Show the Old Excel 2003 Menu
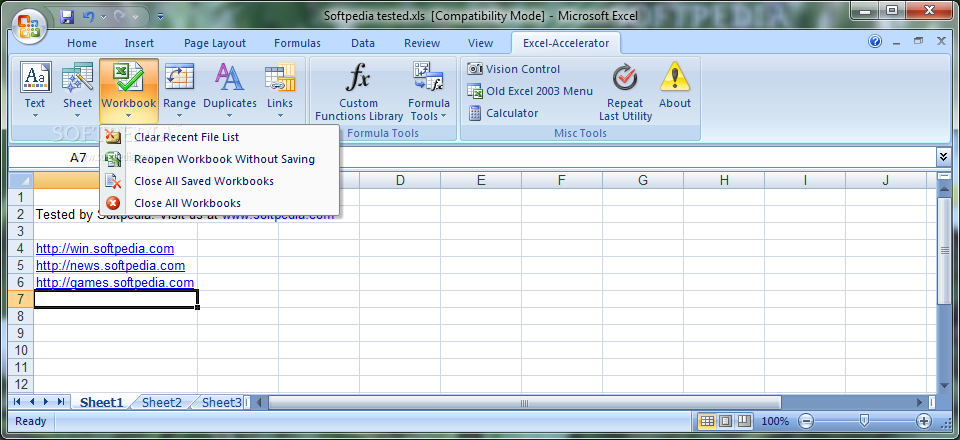The width and height of the screenshot is (960, 440). [530, 91]
